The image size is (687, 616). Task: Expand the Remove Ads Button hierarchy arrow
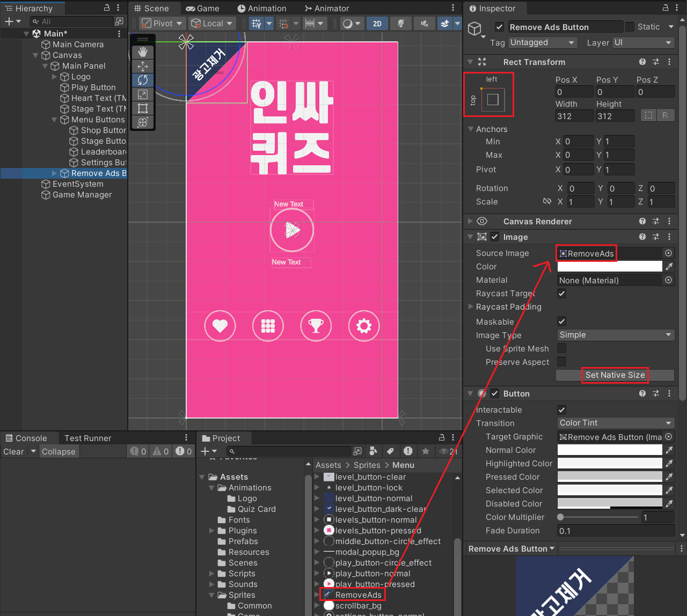(54, 173)
